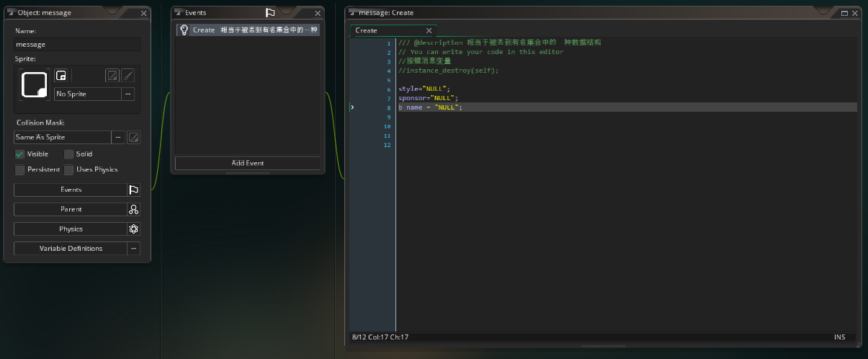Open the Variable Definitions ellipsis menu

(133, 248)
